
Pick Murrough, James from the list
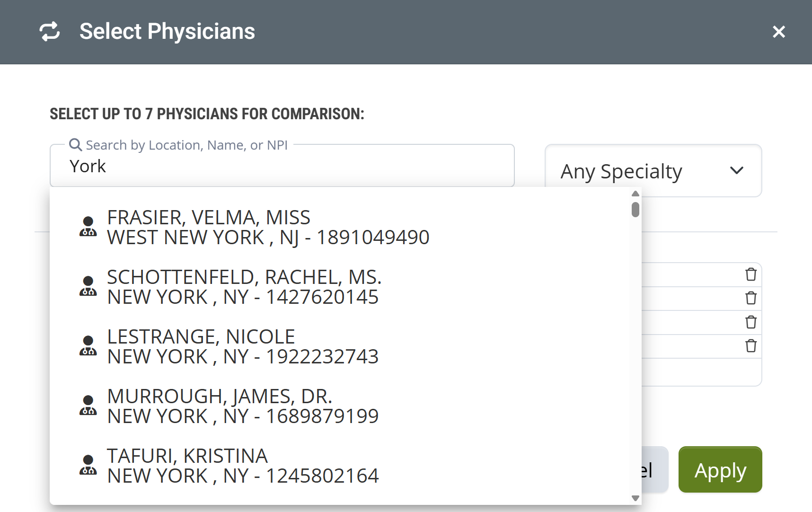pos(243,406)
